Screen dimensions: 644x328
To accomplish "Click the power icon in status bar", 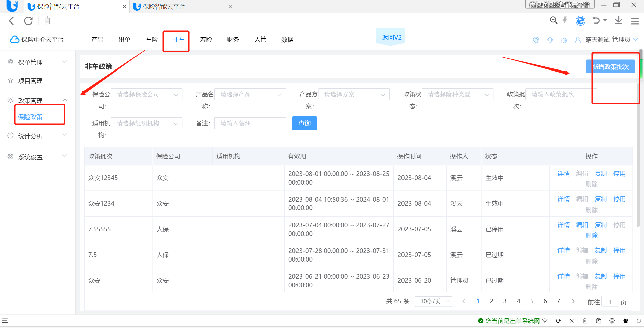I will pos(639,321).
